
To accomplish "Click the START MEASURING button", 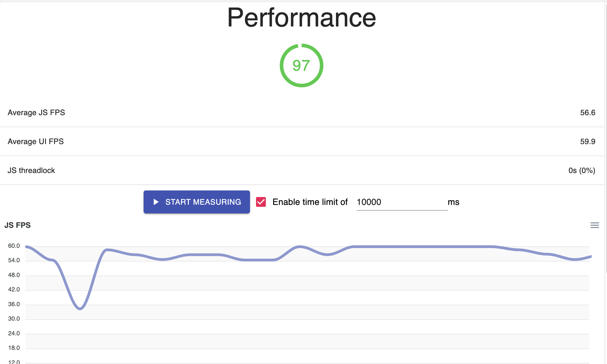I will [x=197, y=202].
